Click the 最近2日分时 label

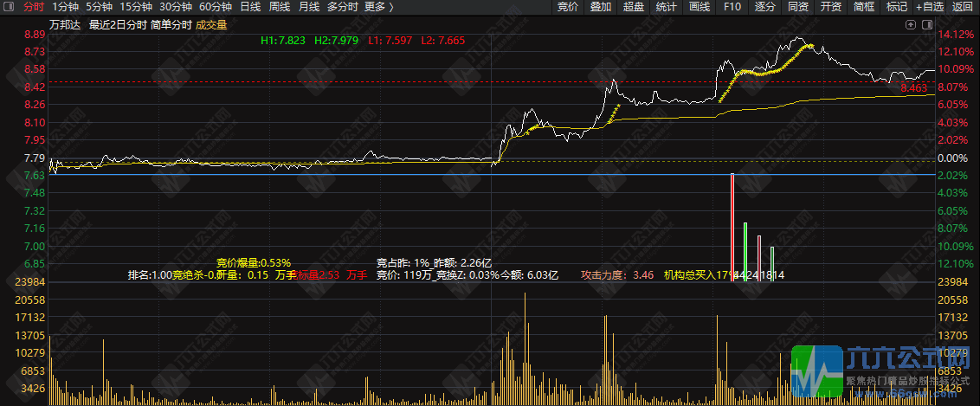point(118,26)
